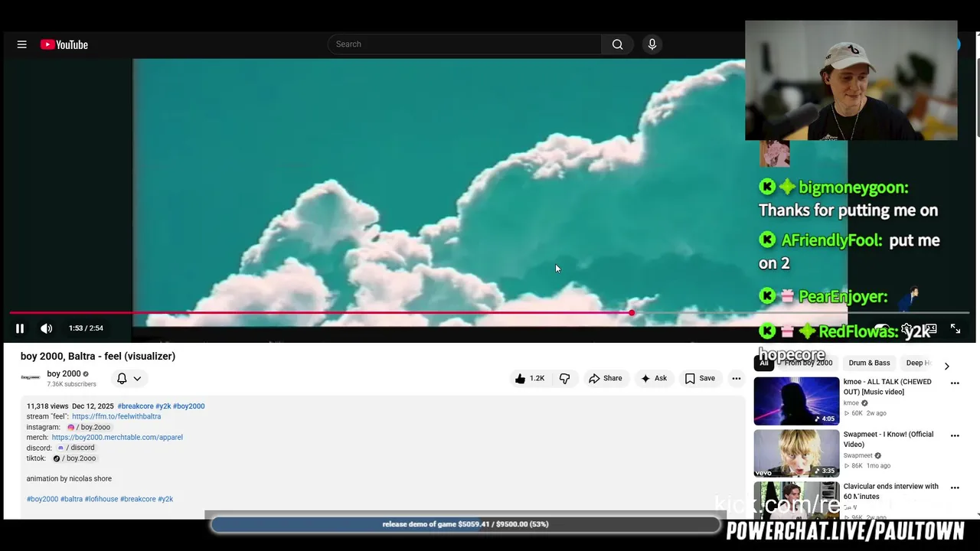The image size is (980, 551).
Task: Select the All filter chip
Action: [764, 363]
